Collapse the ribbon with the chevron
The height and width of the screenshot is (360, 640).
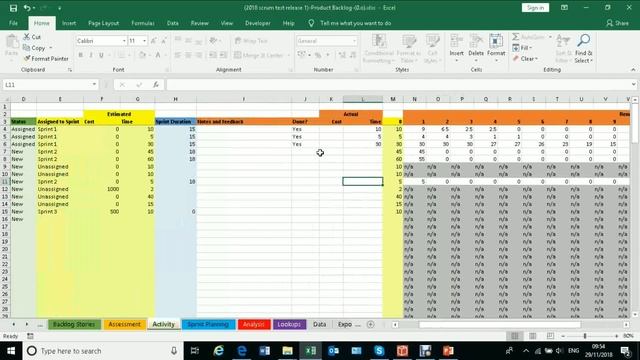coord(633,70)
